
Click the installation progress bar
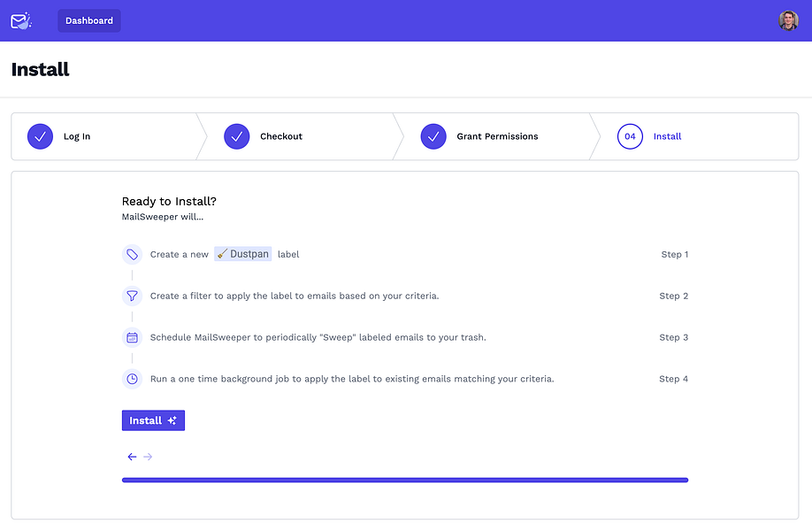click(x=405, y=481)
